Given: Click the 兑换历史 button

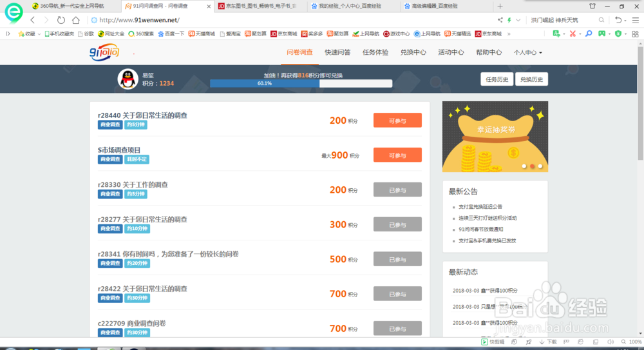Looking at the screenshot, I should [531, 79].
